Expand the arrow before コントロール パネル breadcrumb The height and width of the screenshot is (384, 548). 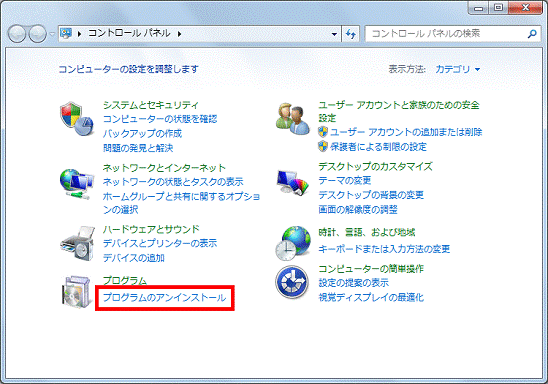(x=80, y=34)
